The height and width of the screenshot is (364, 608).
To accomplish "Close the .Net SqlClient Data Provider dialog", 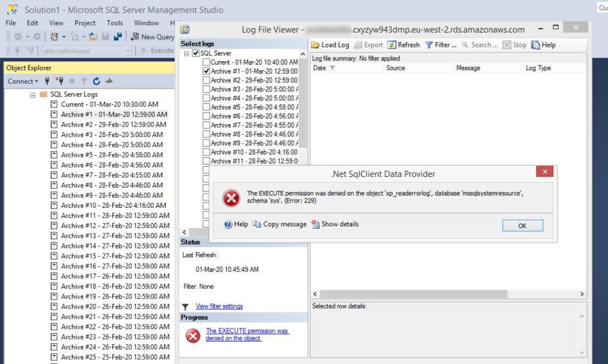I will tap(545, 172).
